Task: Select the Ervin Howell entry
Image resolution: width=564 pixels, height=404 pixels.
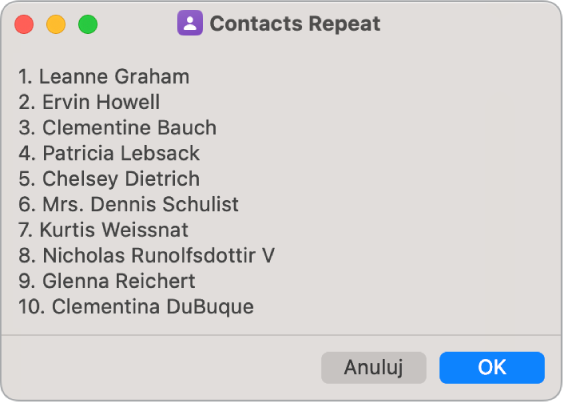Action: 89,102
